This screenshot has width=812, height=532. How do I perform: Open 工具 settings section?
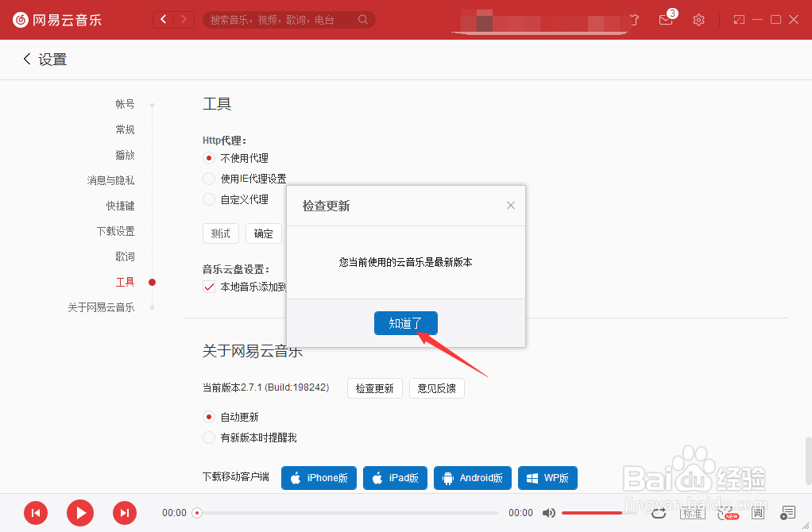coord(125,282)
